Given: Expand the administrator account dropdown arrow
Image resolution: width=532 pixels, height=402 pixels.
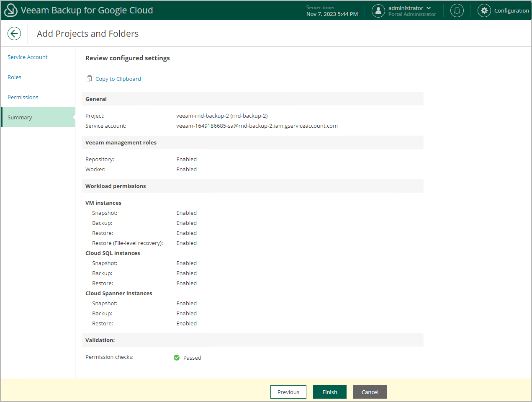Looking at the screenshot, I should [429, 8].
